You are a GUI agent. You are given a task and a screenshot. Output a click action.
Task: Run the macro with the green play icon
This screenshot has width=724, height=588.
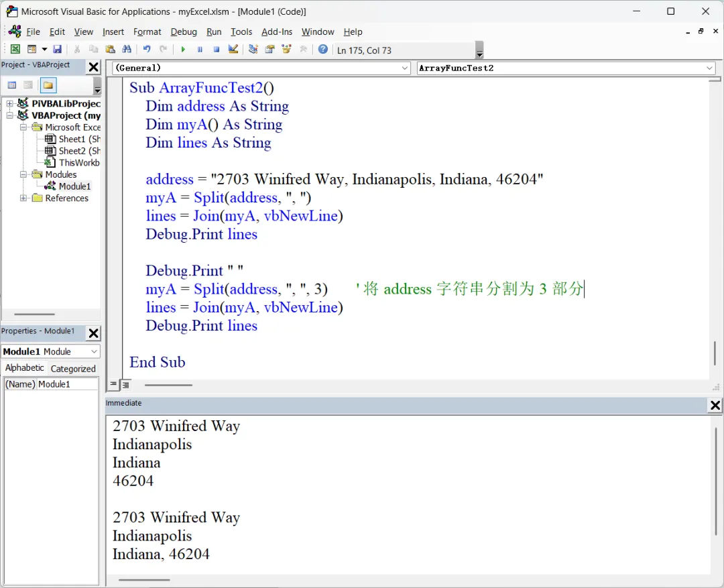pos(183,49)
